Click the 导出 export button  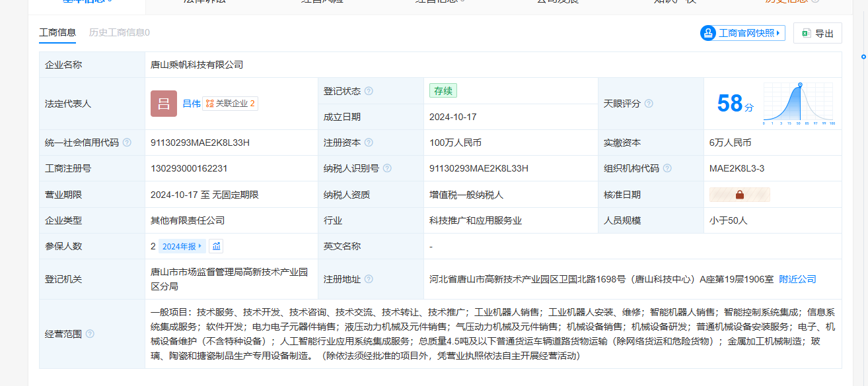pyautogui.click(x=818, y=34)
